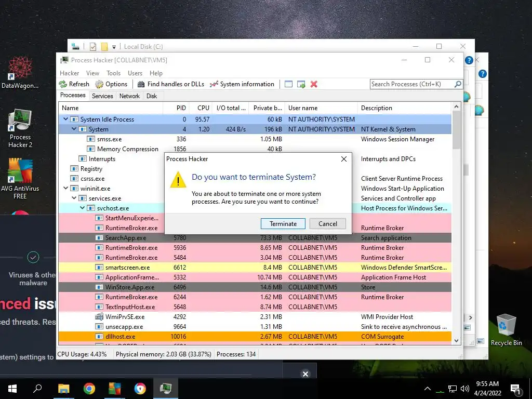
Task: Confirm with the Terminate button
Action: (283, 223)
